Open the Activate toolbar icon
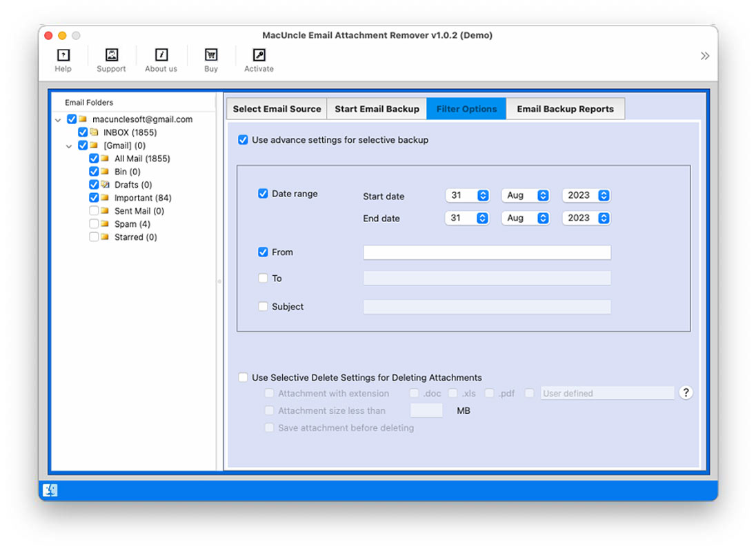 point(259,55)
